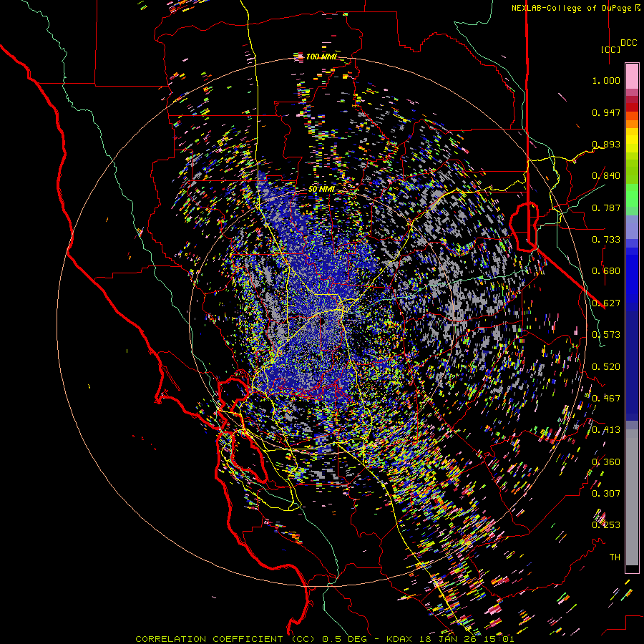This screenshot has width=644, height=644.
Task: Click the 0.733 legend value
Action: [606, 240]
